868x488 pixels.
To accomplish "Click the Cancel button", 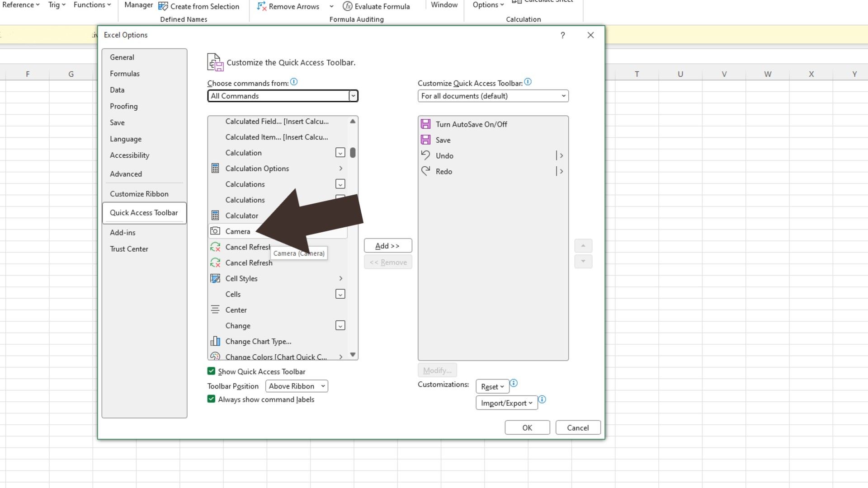I will [578, 427].
